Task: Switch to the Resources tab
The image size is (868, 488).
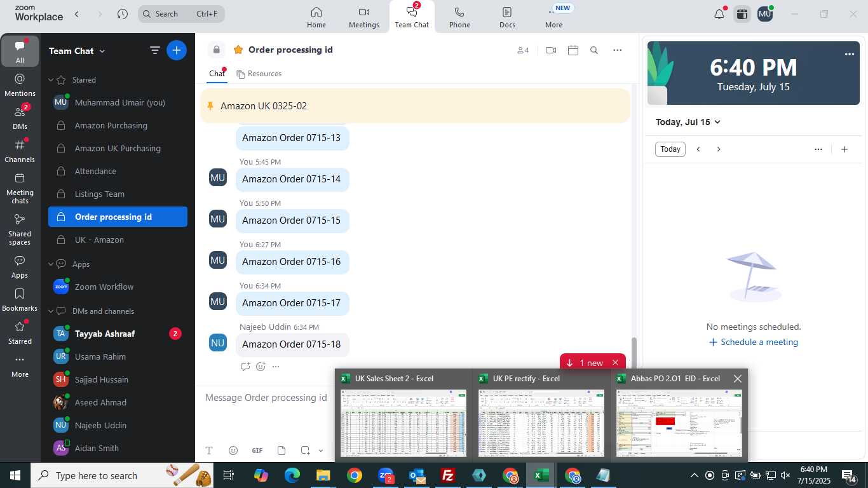Action: [x=259, y=74]
